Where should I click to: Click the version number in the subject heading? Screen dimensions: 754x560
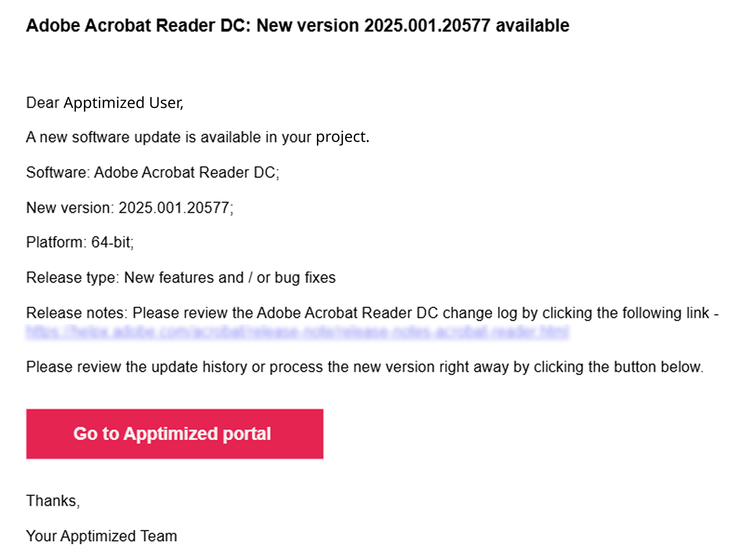(x=427, y=25)
